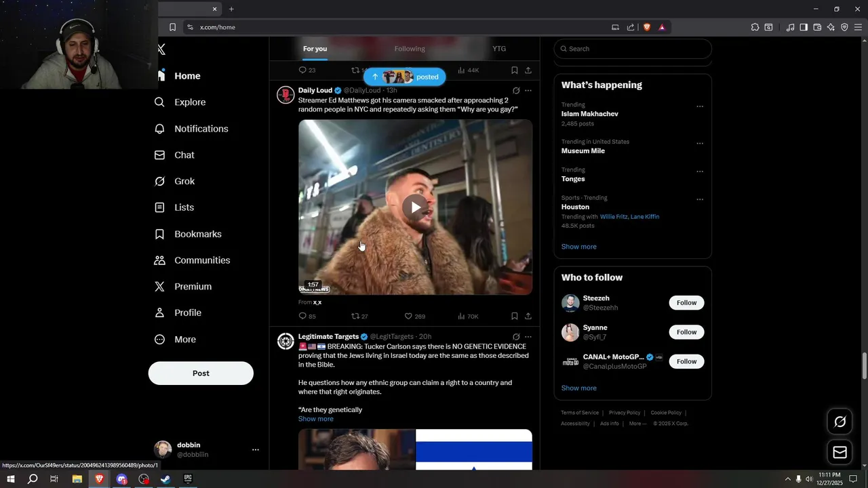This screenshot has height=488, width=868.
Task: Click the Search input field
Action: pos(633,49)
